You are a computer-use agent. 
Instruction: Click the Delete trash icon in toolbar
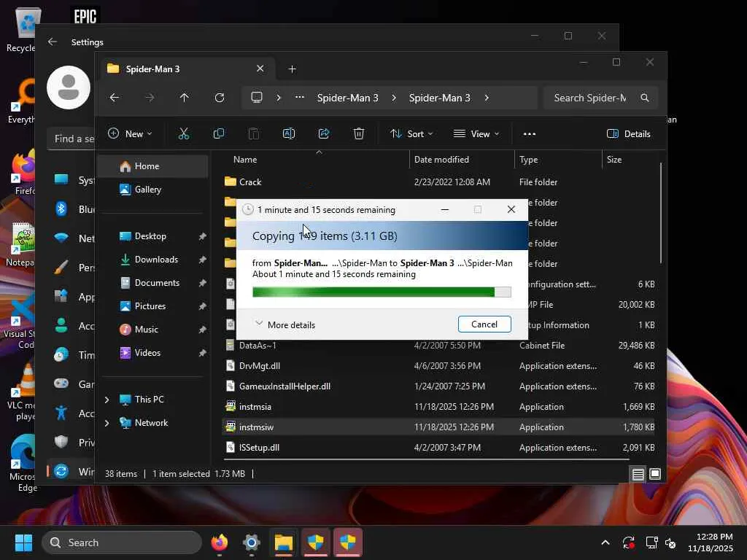359,134
